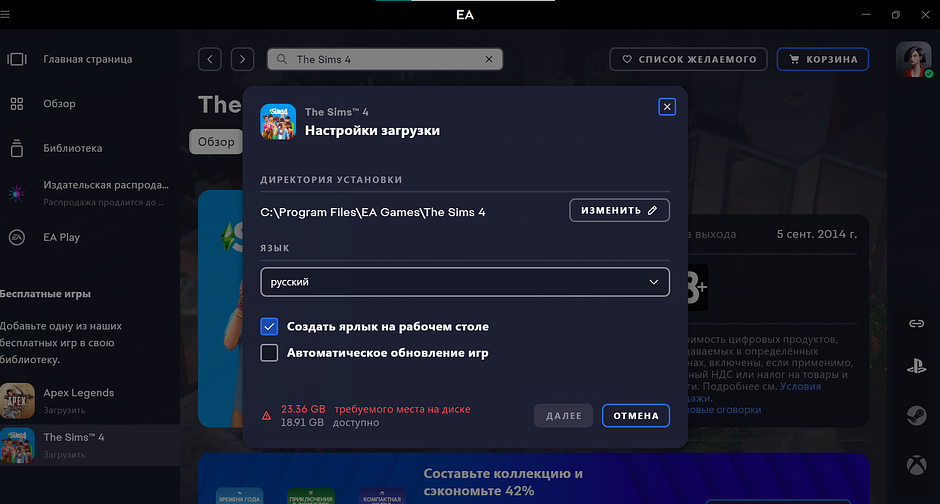940x504 pixels.
Task: Enable Автоматическое обновление игр checkbox
Action: (269, 353)
